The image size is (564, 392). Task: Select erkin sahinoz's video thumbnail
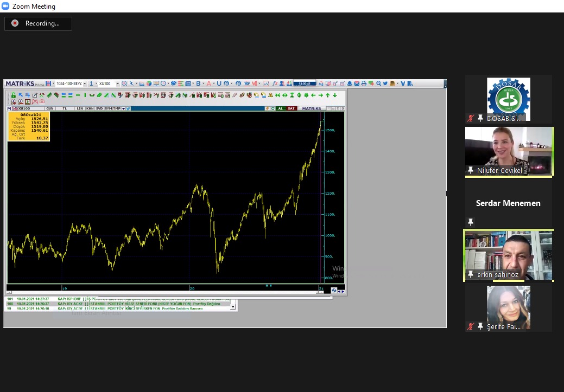coord(509,255)
